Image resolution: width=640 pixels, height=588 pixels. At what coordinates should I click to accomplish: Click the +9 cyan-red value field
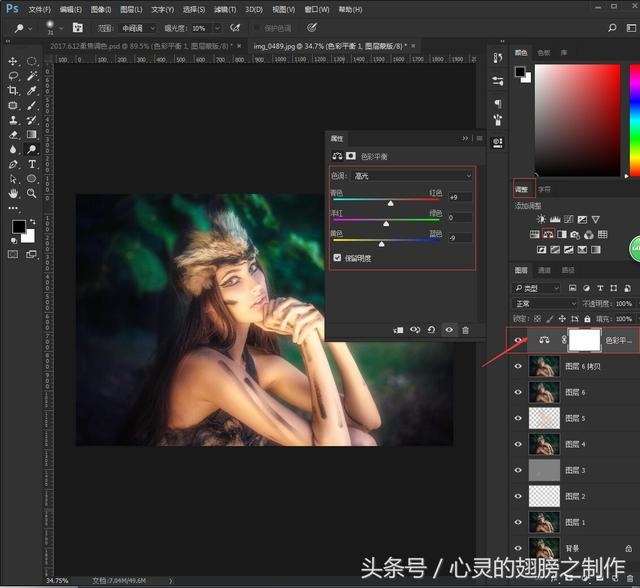tap(460, 197)
